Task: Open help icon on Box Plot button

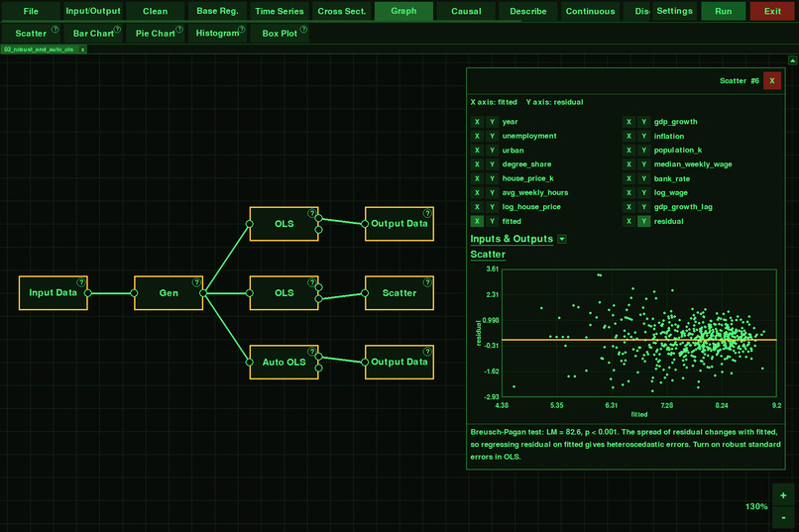Action: (x=303, y=29)
